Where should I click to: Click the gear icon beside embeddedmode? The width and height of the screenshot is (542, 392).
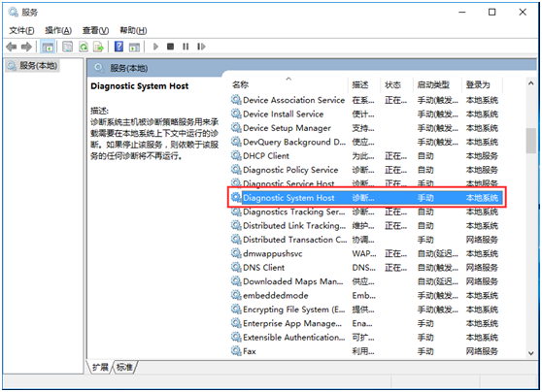coord(236,295)
